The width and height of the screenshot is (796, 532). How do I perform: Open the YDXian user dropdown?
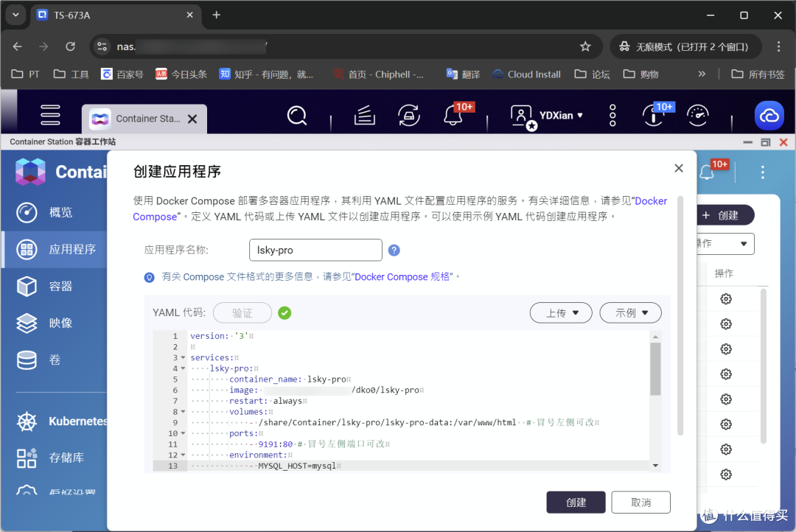[561, 115]
